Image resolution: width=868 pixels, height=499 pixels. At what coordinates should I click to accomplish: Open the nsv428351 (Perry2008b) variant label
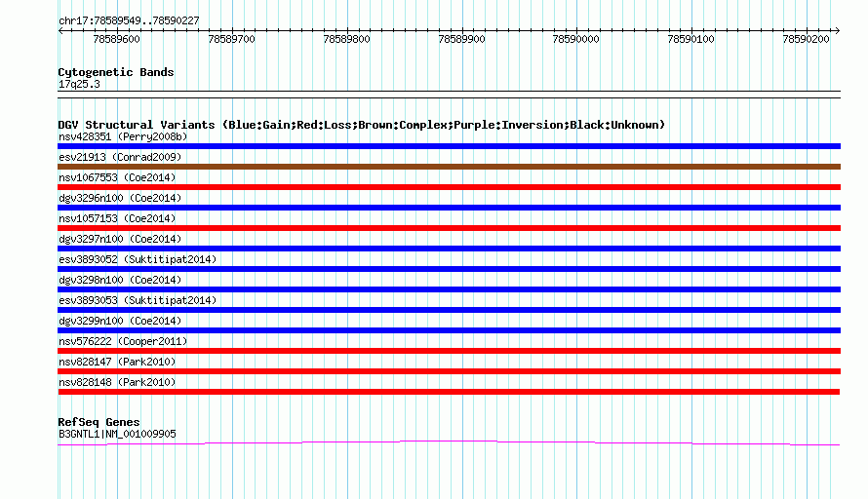(123, 136)
